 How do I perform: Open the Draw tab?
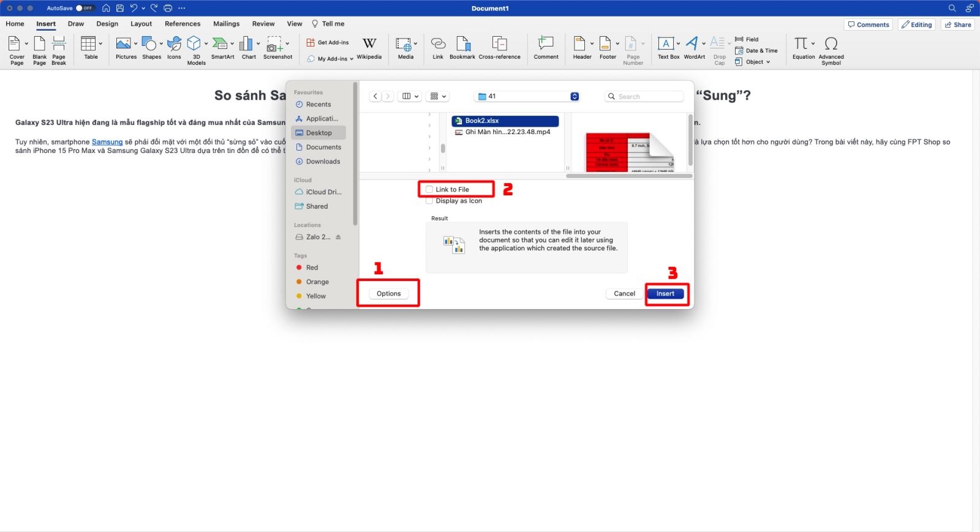coord(76,24)
